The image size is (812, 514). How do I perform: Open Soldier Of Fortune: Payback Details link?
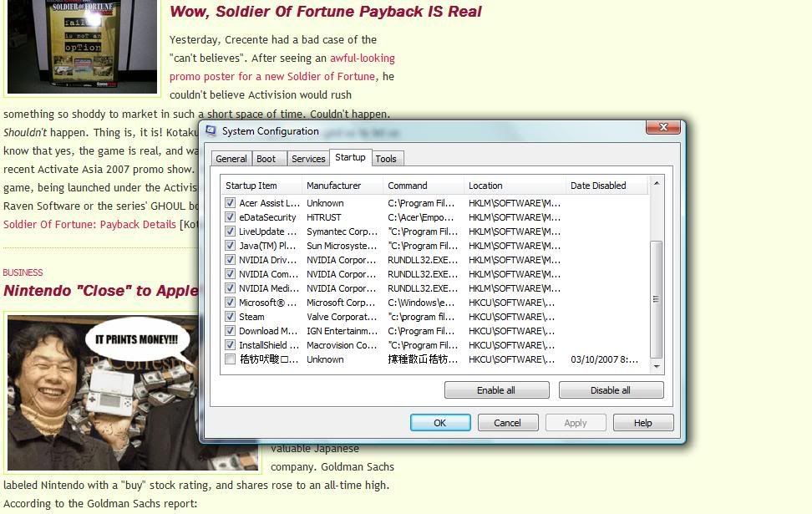[x=89, y=224]
